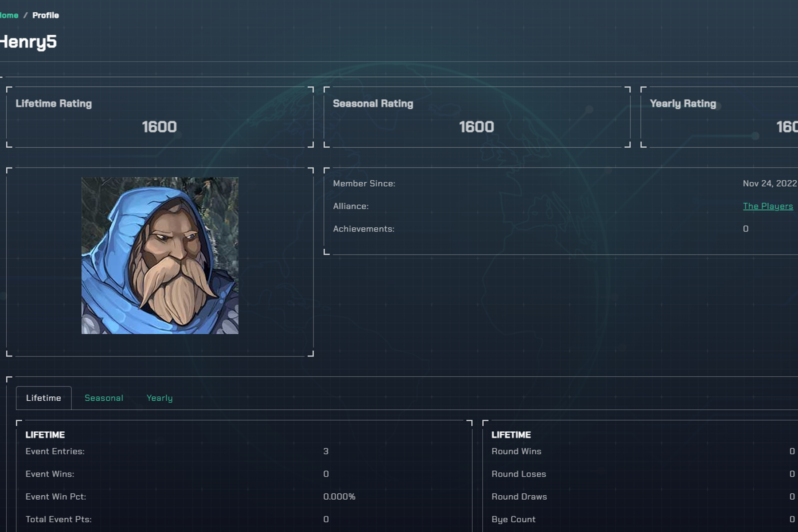Open the Home breadcrumb link
798x532 pixels.
pyautogui.click(x=9, y=15)
